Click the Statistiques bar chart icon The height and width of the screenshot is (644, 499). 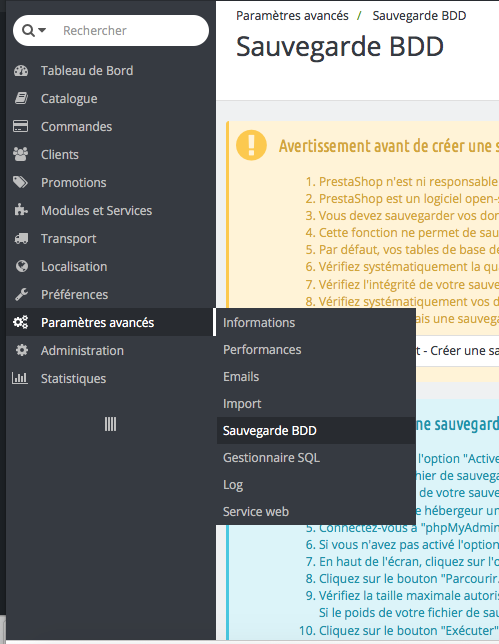click(x=20, y=378)
